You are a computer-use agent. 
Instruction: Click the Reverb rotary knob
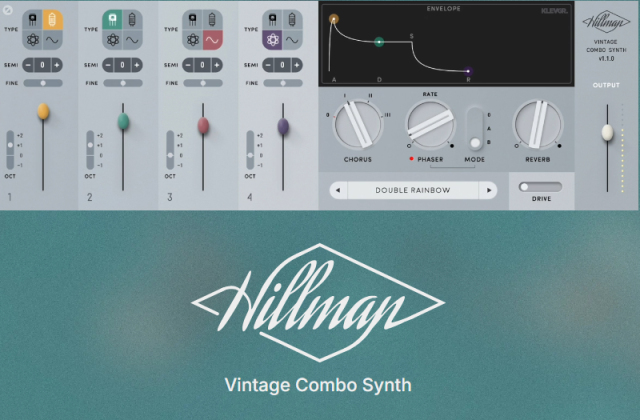point(538,126)
